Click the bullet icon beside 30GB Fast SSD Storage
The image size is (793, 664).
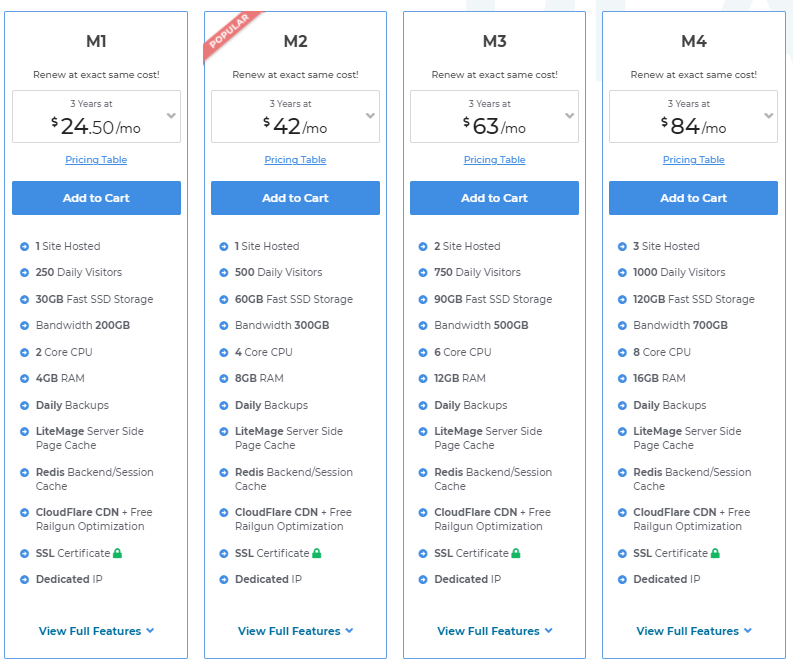click(24, 299)
